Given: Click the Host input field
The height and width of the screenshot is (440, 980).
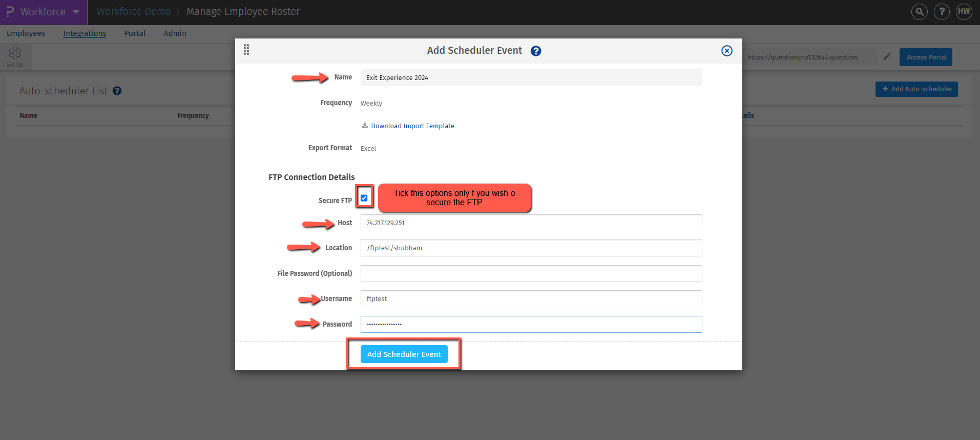Looking at the screenshot, I should coord(531,223).
